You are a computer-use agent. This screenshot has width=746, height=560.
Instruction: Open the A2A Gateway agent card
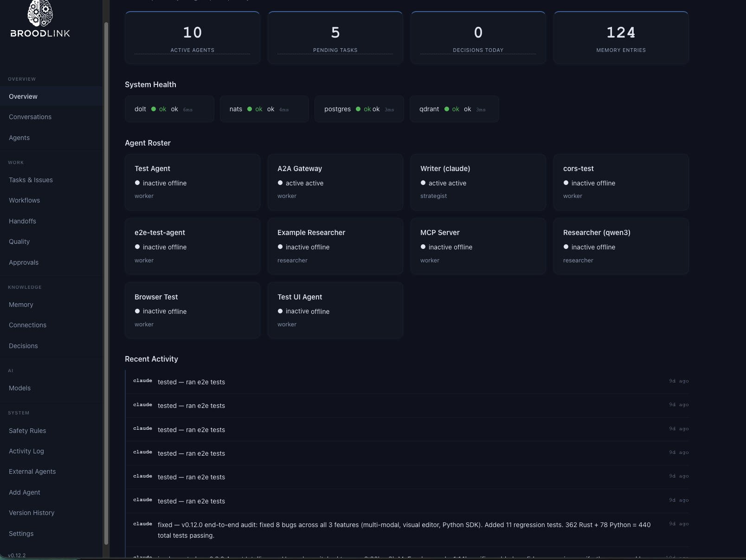(x=335, y=182)
